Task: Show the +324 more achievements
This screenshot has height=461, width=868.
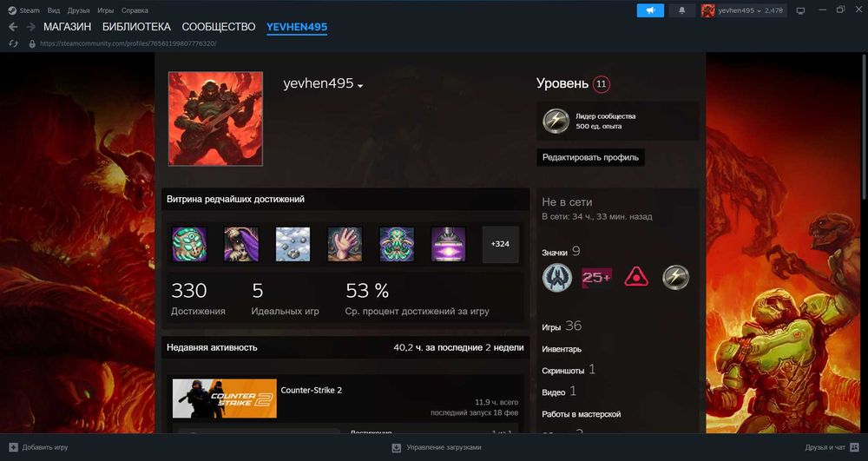Action: click(501, 244)
